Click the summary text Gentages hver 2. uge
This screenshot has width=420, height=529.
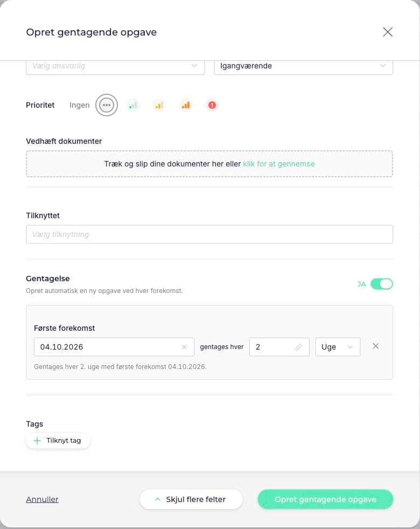[120, 367]
